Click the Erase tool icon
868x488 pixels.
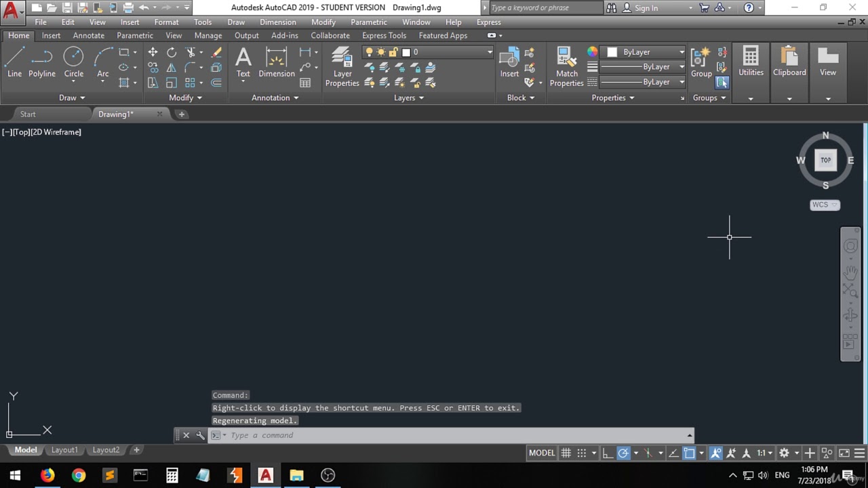pyautogui.click(x=216, y=52)
